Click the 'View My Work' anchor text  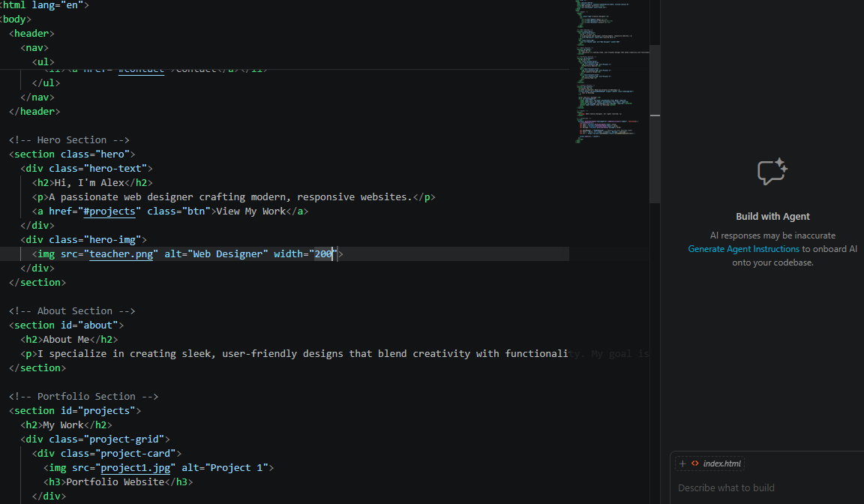[x=250, y=211]
